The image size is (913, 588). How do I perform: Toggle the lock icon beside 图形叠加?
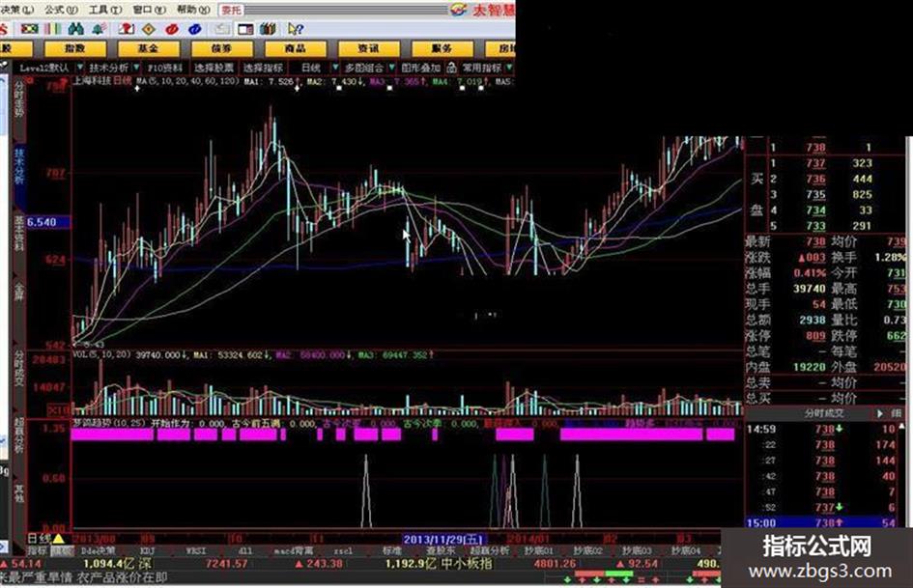click(451, 68)
